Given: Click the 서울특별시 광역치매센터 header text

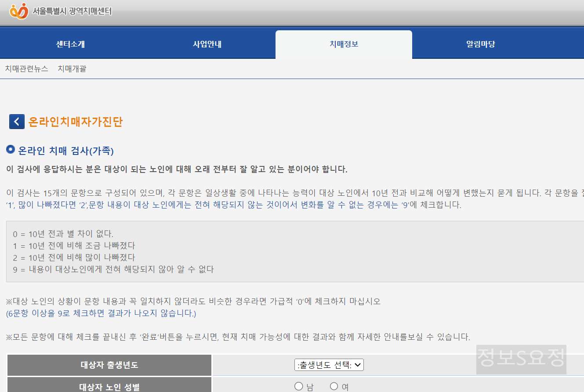Looking at the screenshot, I should point(71,11).
